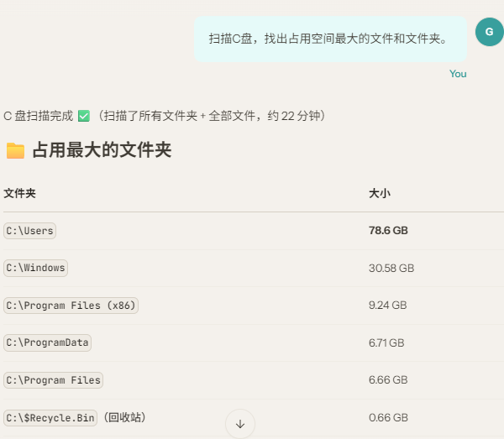This screenshot has height=439, width=504.
Task: Click the 文件夹 column header
Action: tap(19, 193)
